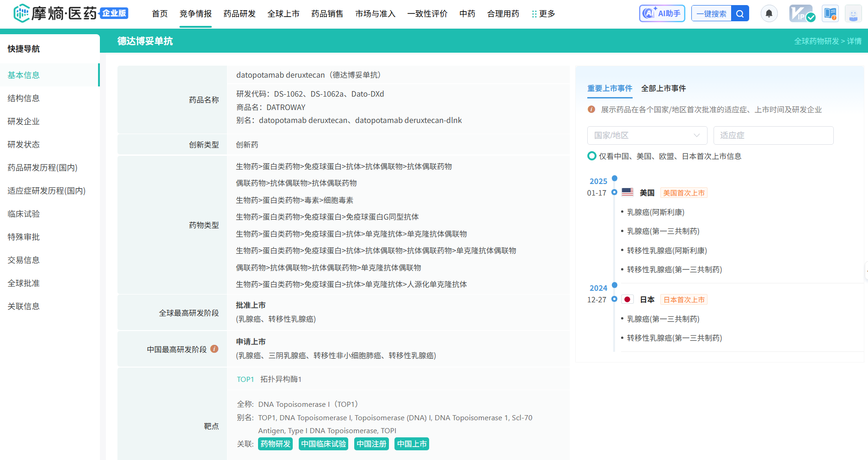868x460 pixels.
Task: Toggle 仅看中国、美国、欧盟、日本首次上市信息 radio
Action: click(x=592, y=156)
